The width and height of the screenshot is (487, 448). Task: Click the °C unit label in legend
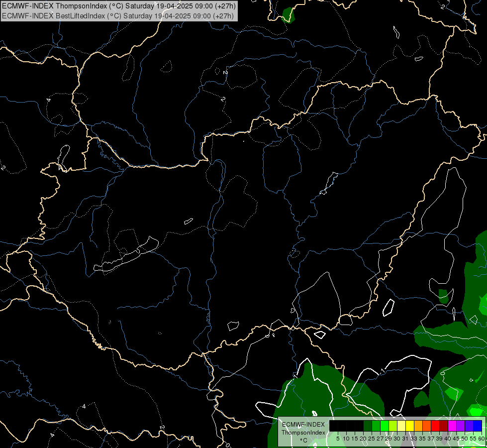304,440
